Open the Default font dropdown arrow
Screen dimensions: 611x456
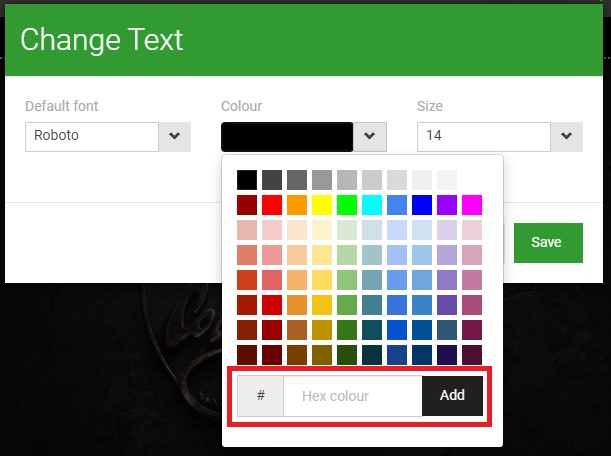coord(175,136)
